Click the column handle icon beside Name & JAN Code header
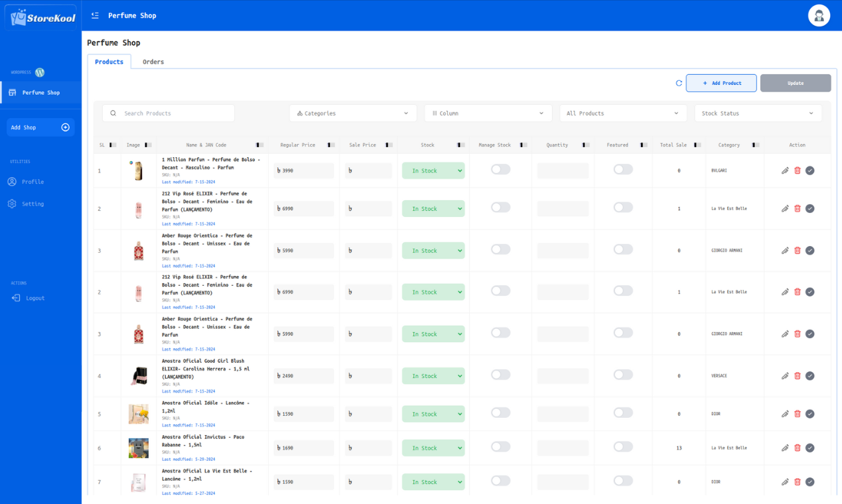 point(259,145)
